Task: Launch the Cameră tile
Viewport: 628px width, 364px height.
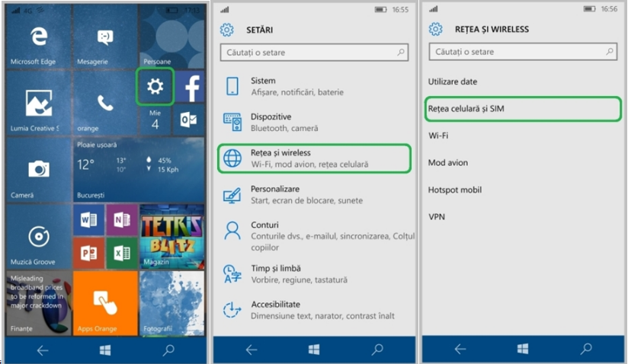Action: (x=38, y=170)
